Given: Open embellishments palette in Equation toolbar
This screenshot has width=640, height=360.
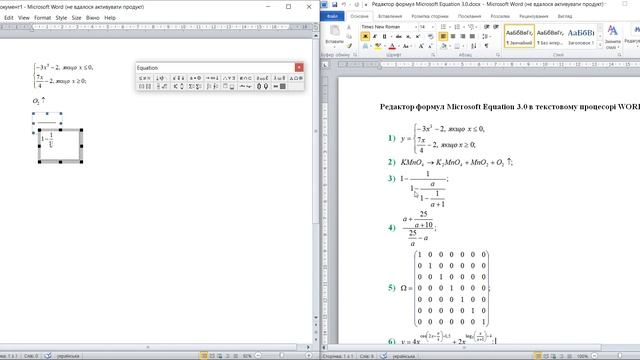Looking at the screenshot, I should [178, 78].
